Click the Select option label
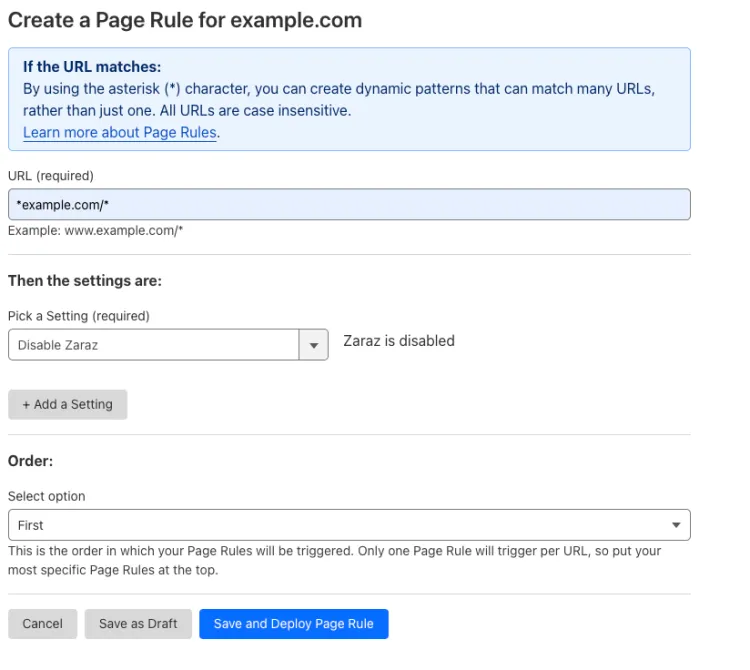750x670 pixels. 47,496
